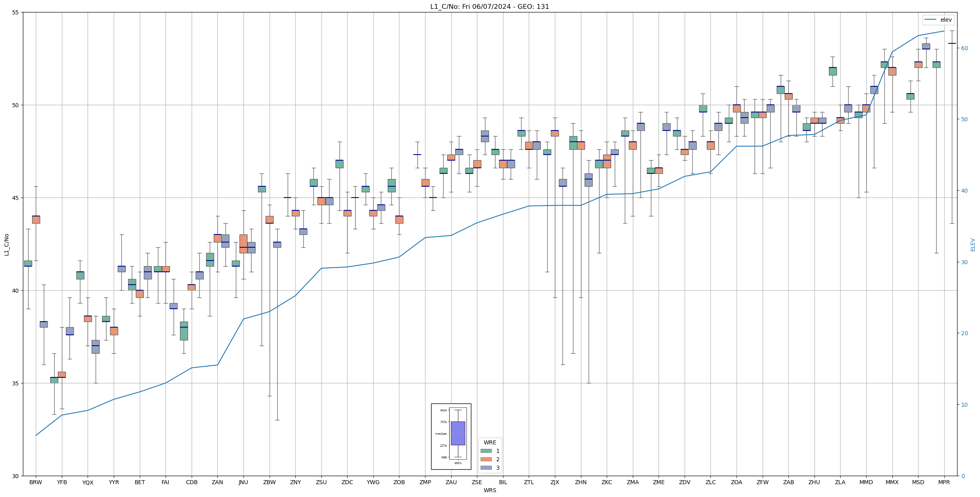Click the boxplot key inset diagram
The height and width of the screenshot is (497, 980).
click(451, 436)
